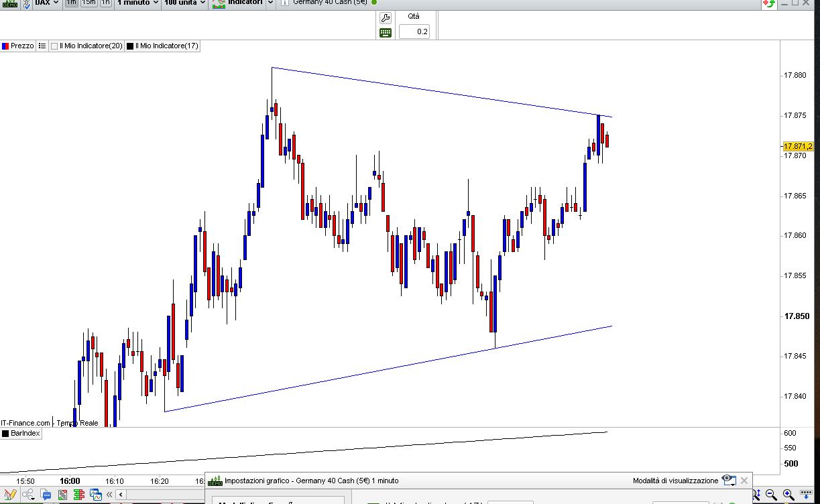The height and width of the screenshot is (504, 820).
Task: Click the red-green order book bars icon
Action: pos(79,495)
